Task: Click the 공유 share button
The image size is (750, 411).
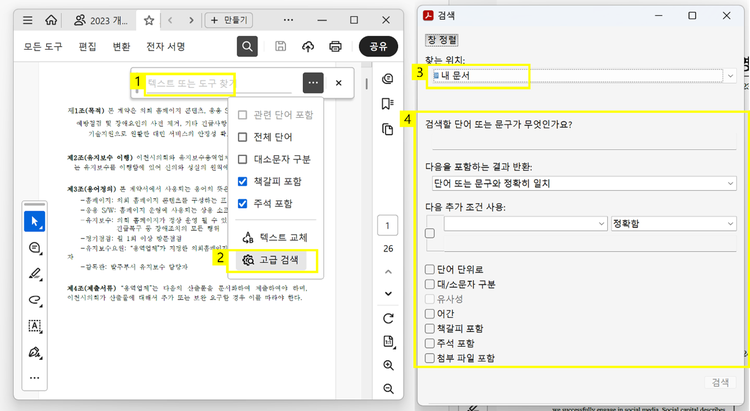Action: click(x=378, y=46)
